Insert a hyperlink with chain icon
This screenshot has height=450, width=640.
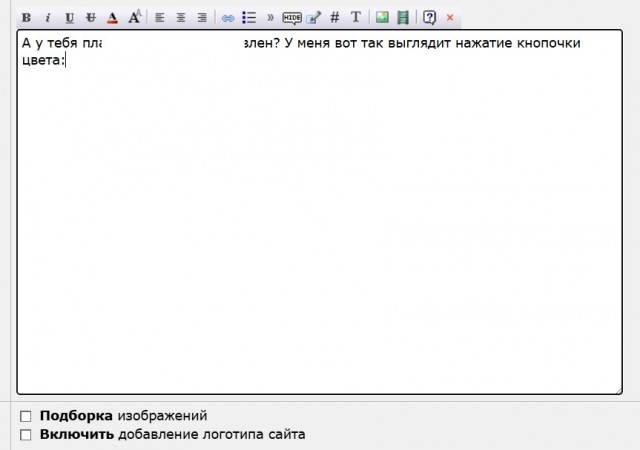[x=228, y=18]
